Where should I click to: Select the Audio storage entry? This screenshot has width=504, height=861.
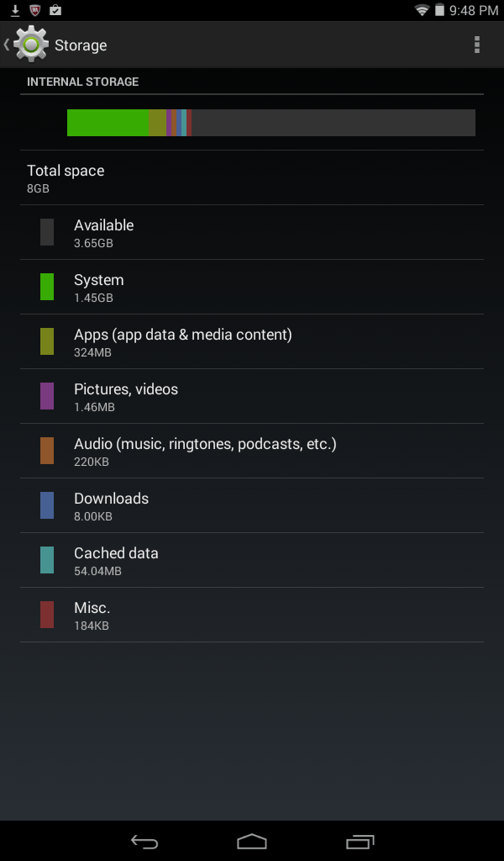click(x=252, y=451)
